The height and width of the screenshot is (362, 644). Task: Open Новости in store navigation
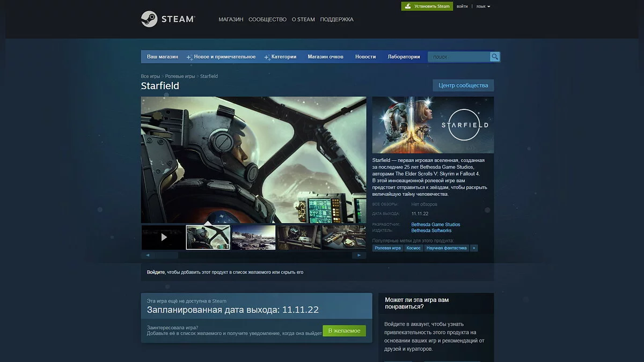click(365, 57)
